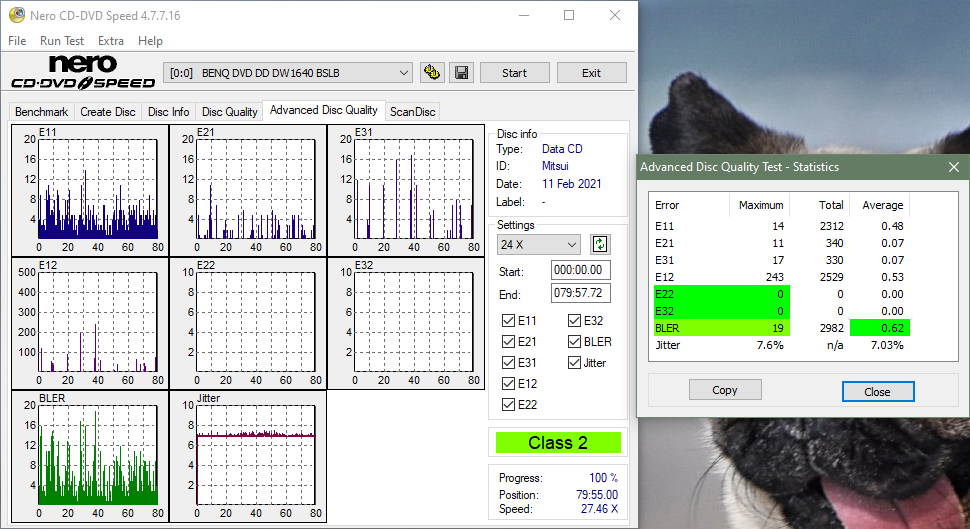The image size is (970, 529).
Task: Toggle the Jitter checkbox
Action: tap(574, 363)
